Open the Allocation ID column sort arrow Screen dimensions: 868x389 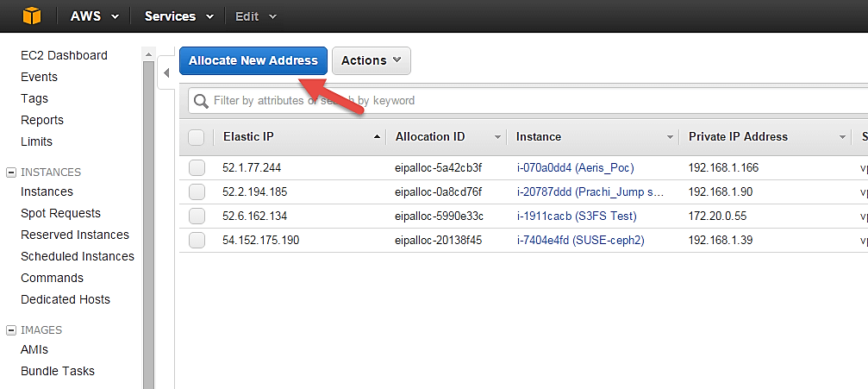click(497, 137)
